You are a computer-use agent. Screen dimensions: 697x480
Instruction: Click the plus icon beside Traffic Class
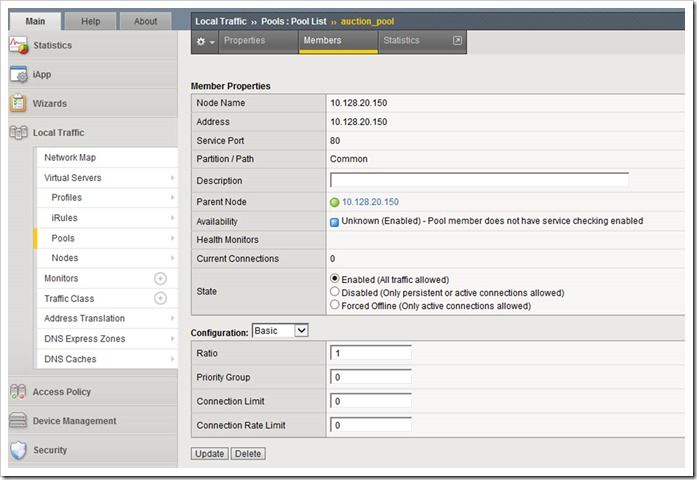coord(160,298)
